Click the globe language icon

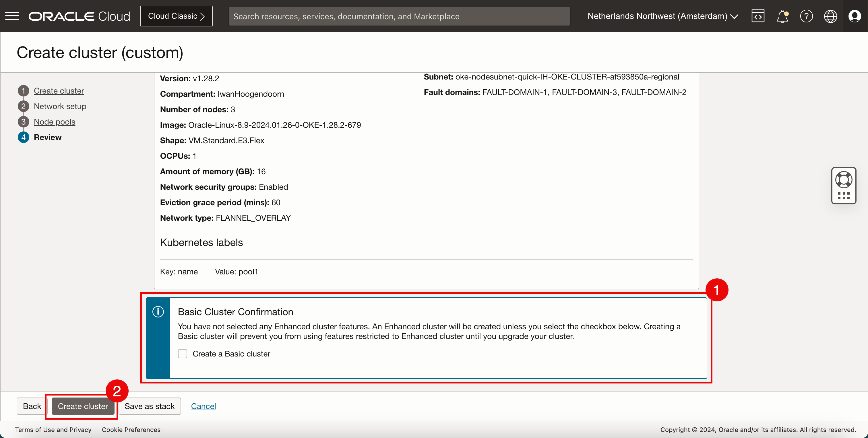click(x=830, y=16)
